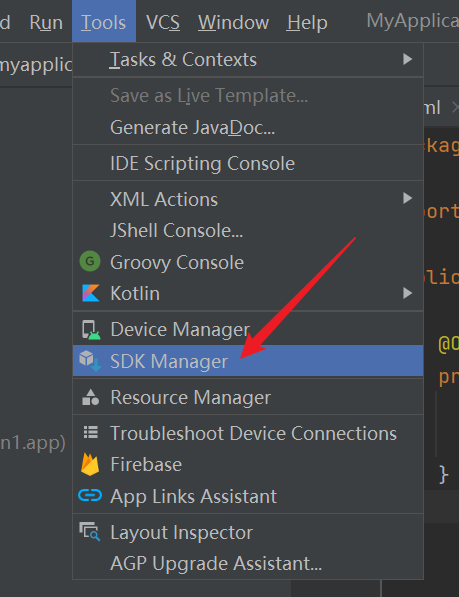Click the Troubleshoot Device Connections list icon
This screenshot has width=459, height=597.
pos(91,433)
